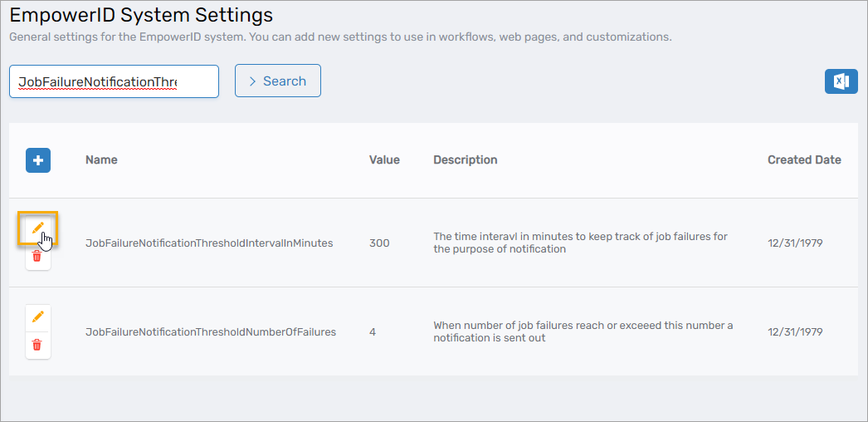Viewport: 868px width, 422px height.
Task: Focus the settings search text field
Action: (114, 81)
